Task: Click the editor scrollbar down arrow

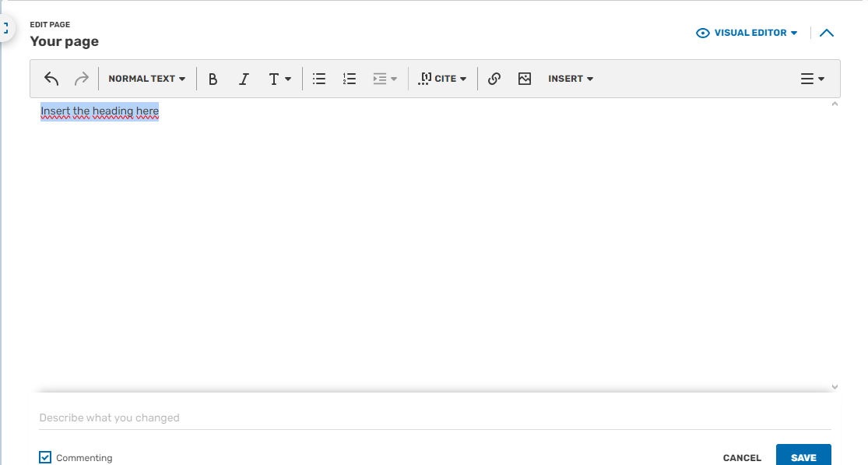Action: pos(835,387)
